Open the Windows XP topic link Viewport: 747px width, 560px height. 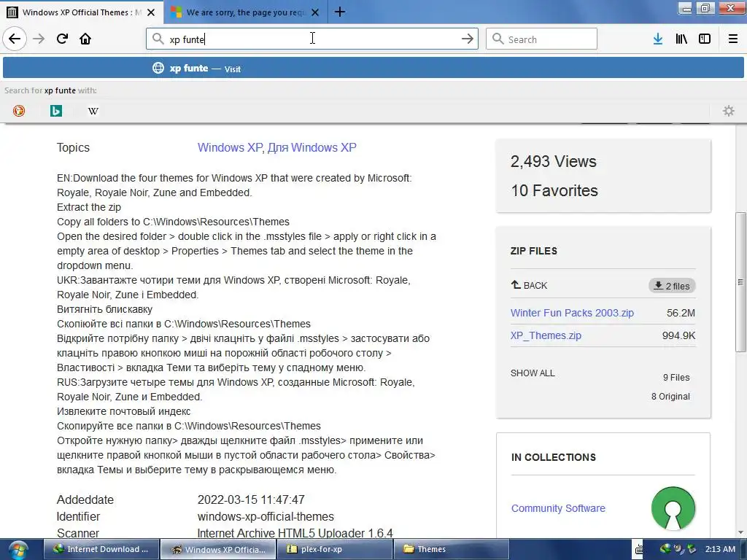coord(229,147)
